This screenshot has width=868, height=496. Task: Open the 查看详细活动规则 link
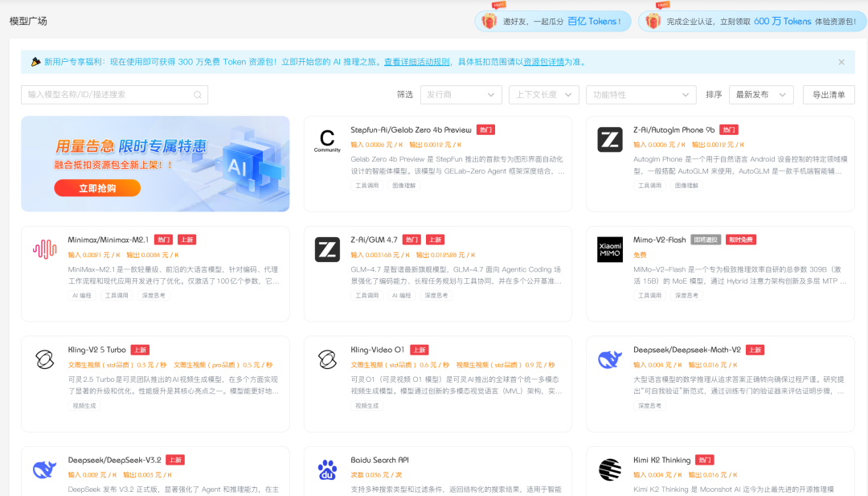(417, 62)
